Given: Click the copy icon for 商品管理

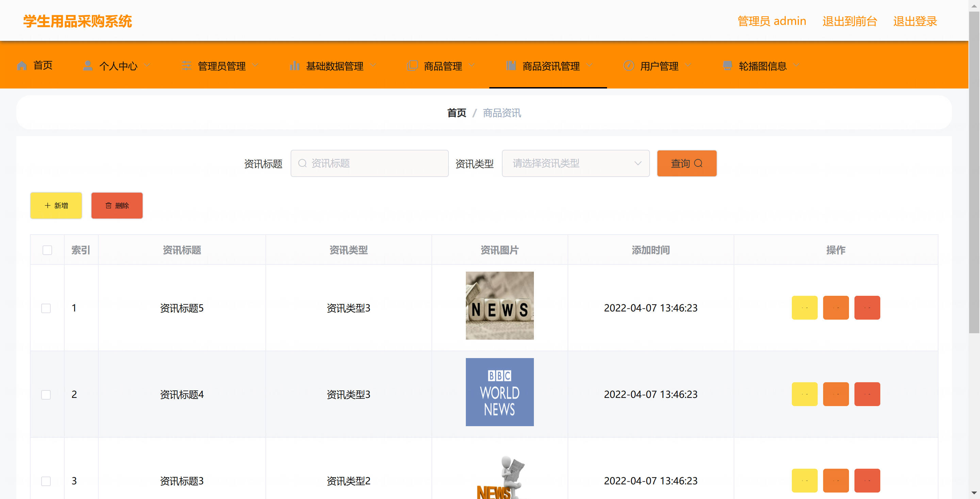Looking at the screenshot, I should [x=412, y=66].
